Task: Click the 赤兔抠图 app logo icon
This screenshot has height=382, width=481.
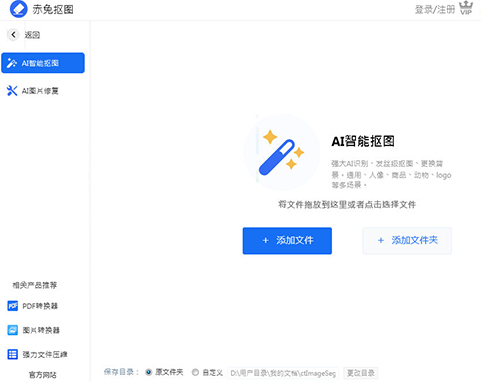Action: (x=19, y=9)
